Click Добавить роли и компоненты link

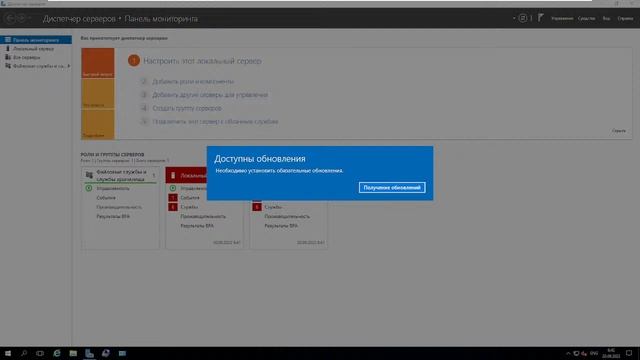(193, 82)
